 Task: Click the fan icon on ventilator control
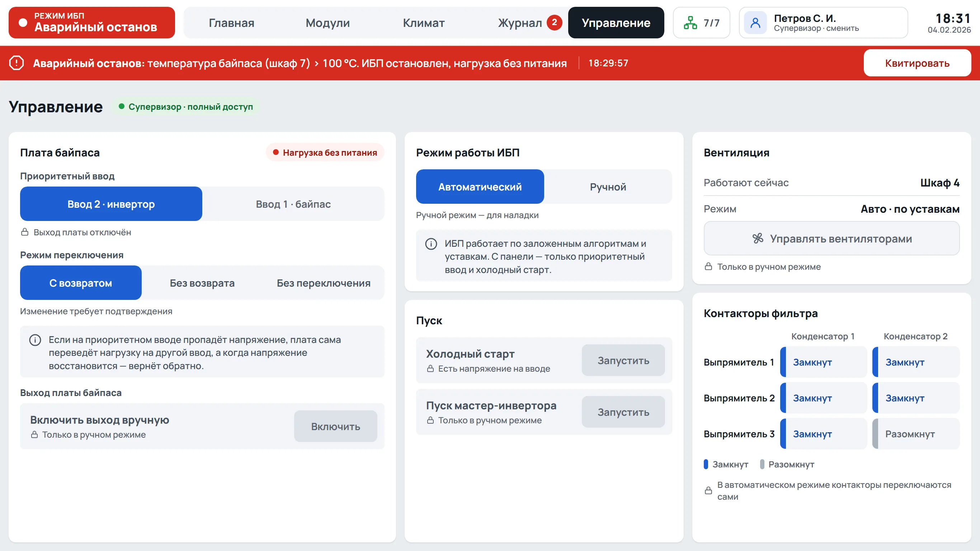point(758,239)
